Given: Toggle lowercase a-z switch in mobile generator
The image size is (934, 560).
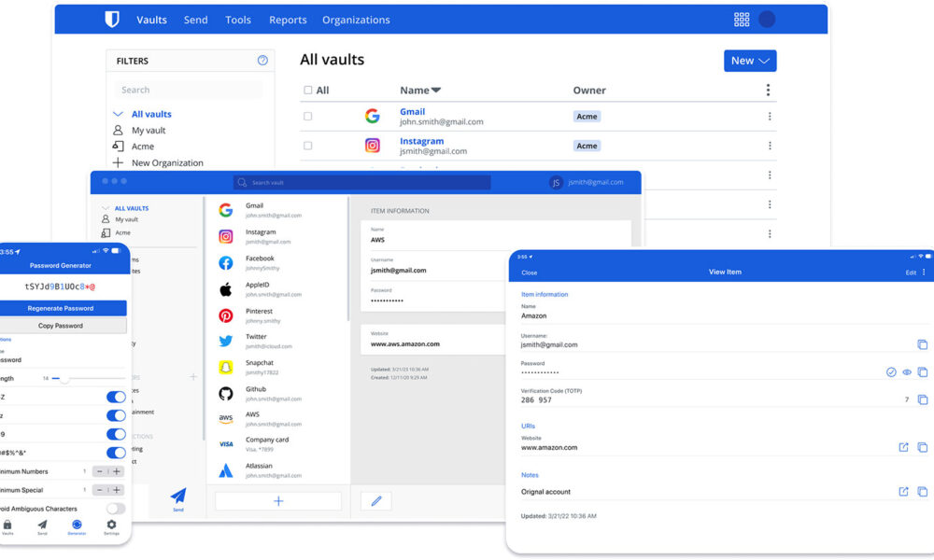Looking at the screenshot, I should (x=116, y=415).
